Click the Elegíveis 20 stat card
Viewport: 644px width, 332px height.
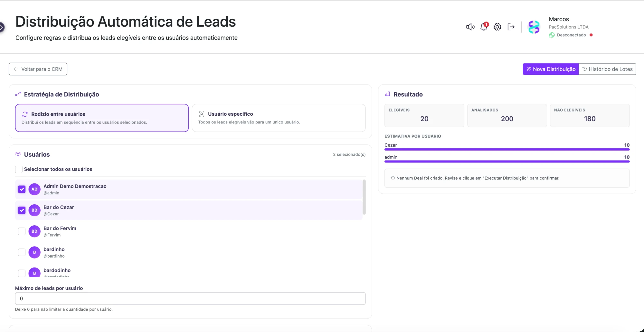pos(424,115)
